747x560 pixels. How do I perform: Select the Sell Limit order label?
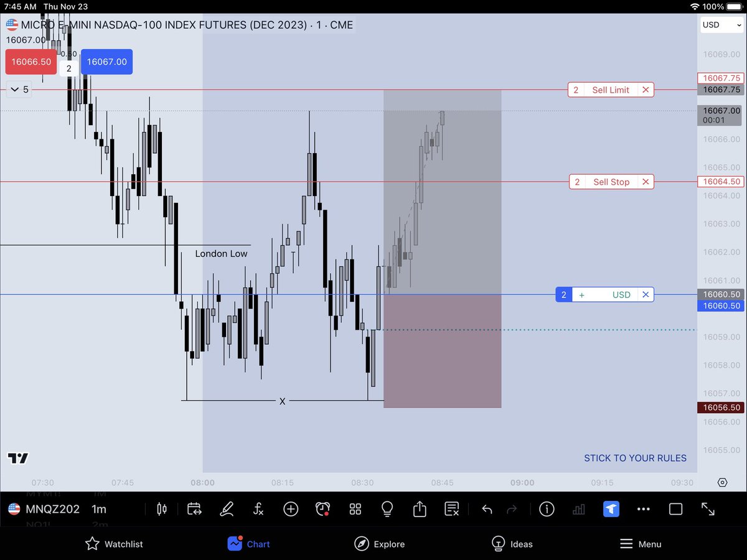coord(611,90)
